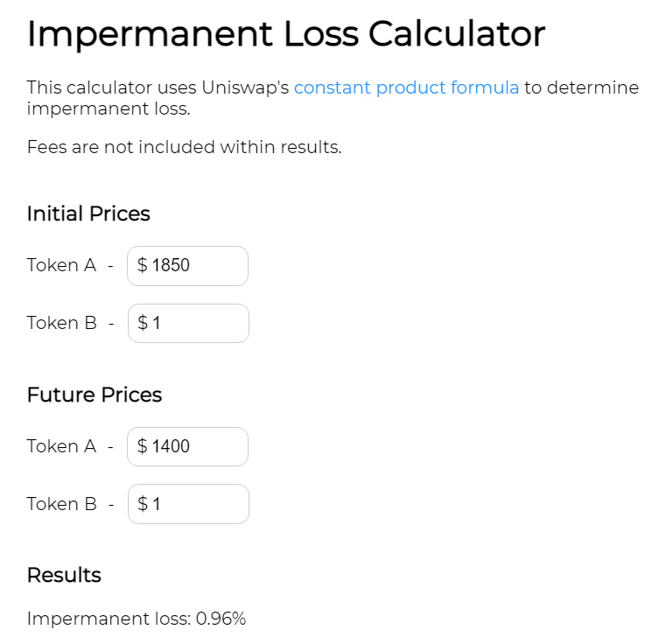Screen dimensions: 659x644
Task: Click the Future Prices Token A input
Action: [197, 446]
